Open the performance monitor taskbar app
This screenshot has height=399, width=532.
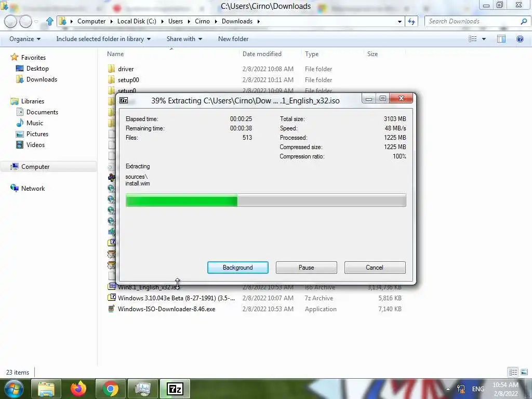[143, 389]
